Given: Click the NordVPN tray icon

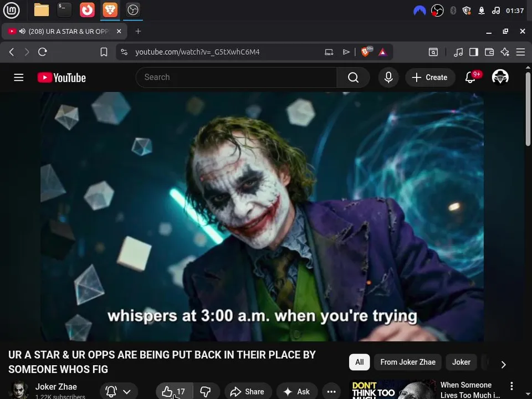Looking at the screenshot, I should tap(420, 11).
